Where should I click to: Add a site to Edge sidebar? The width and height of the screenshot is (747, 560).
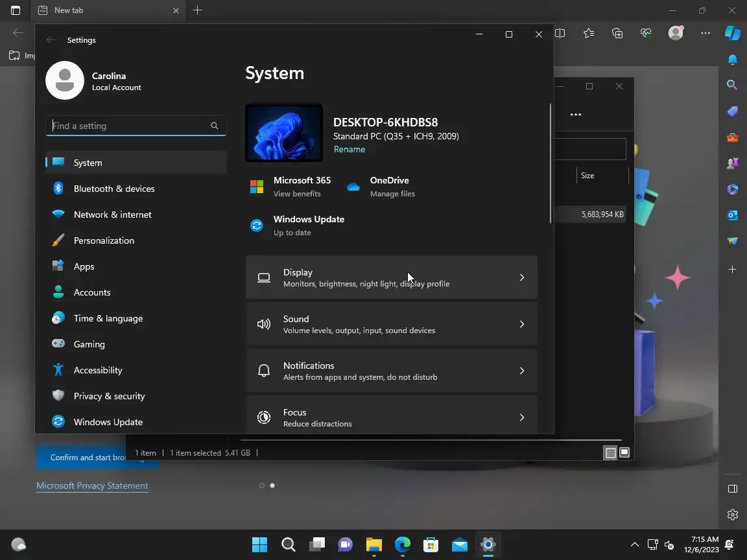point(733,270)
